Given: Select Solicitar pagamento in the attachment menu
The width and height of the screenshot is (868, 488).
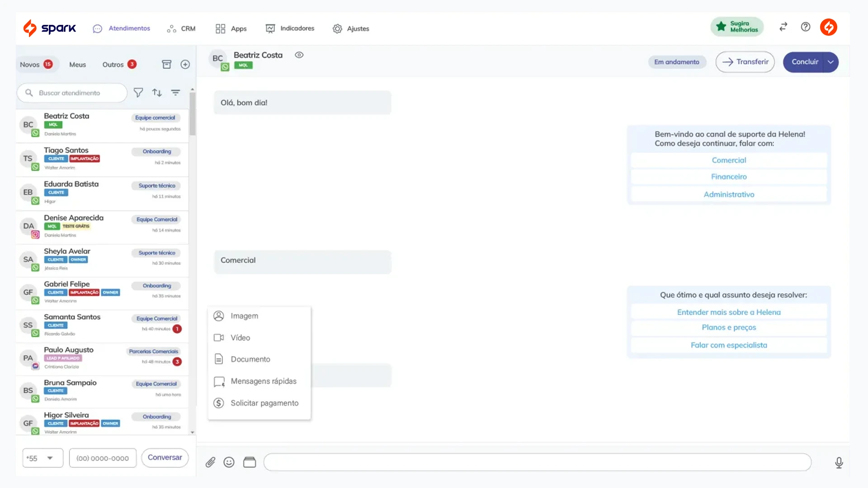Looking at the screenshot, I should pos(264,403).
